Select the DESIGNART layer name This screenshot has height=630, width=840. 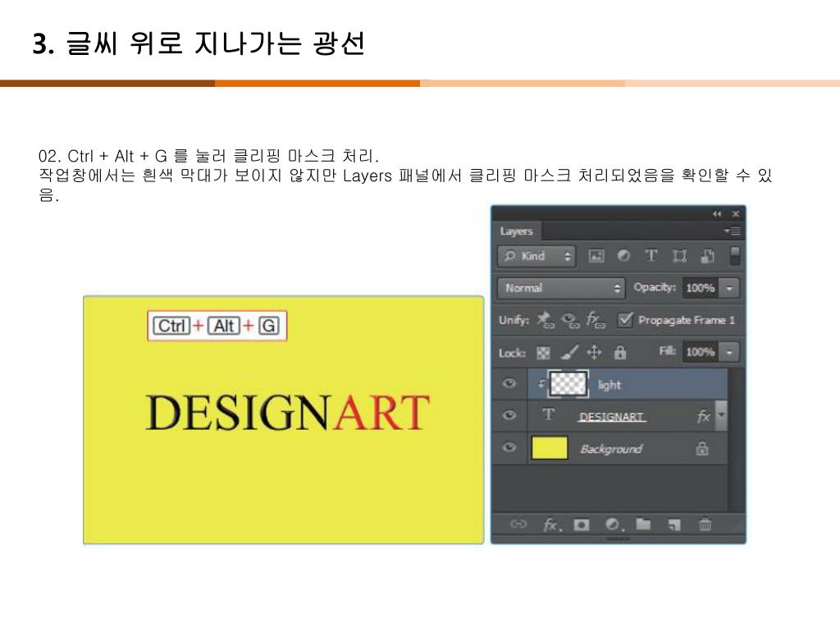tap(612, 416)
